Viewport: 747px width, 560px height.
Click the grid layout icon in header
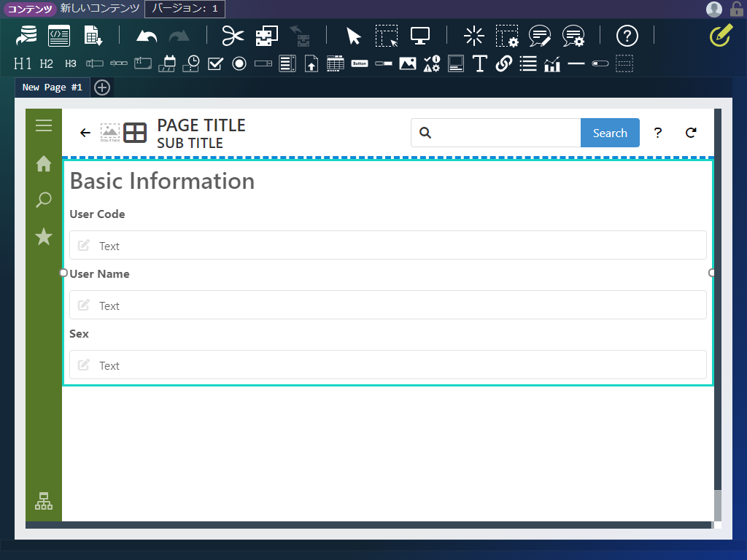pos(135,133)
